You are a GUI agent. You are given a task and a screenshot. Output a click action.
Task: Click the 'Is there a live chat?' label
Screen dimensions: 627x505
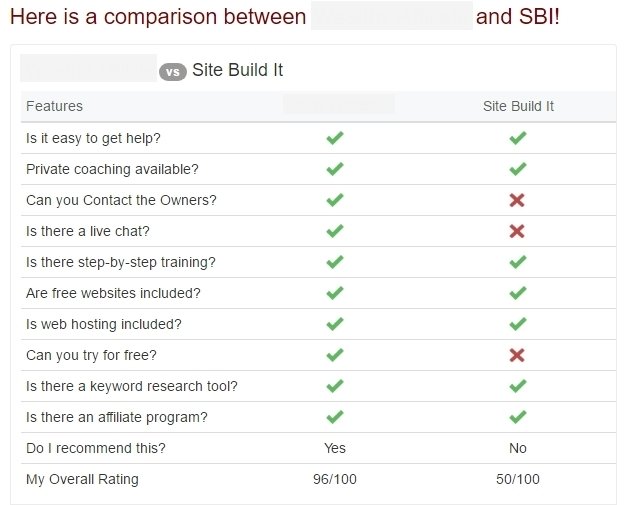point(88,231)
